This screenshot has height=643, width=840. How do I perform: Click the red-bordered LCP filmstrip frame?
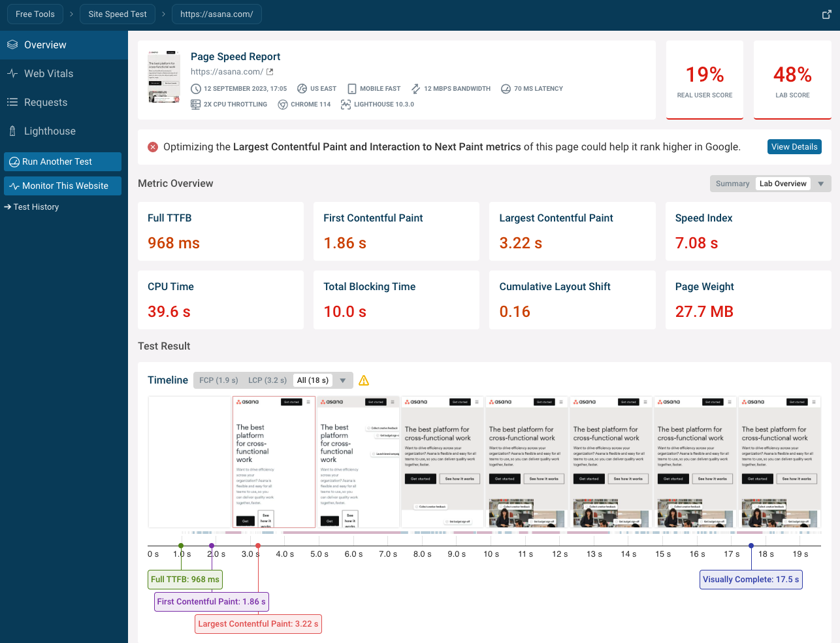(274, 461)
